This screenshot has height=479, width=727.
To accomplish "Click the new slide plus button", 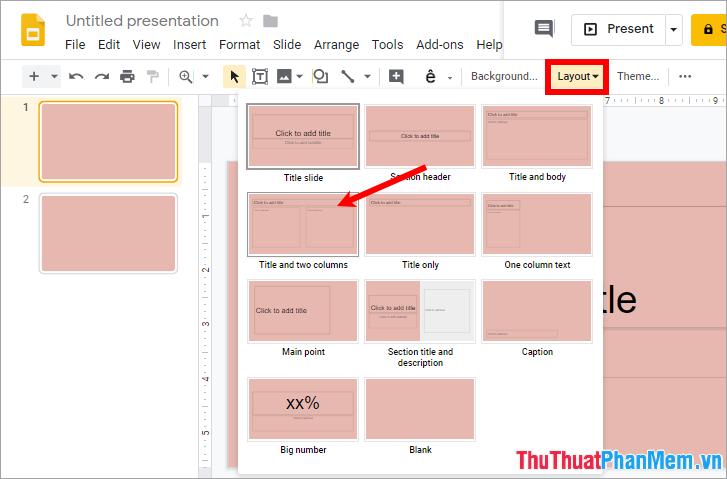I will pos(34,77).
